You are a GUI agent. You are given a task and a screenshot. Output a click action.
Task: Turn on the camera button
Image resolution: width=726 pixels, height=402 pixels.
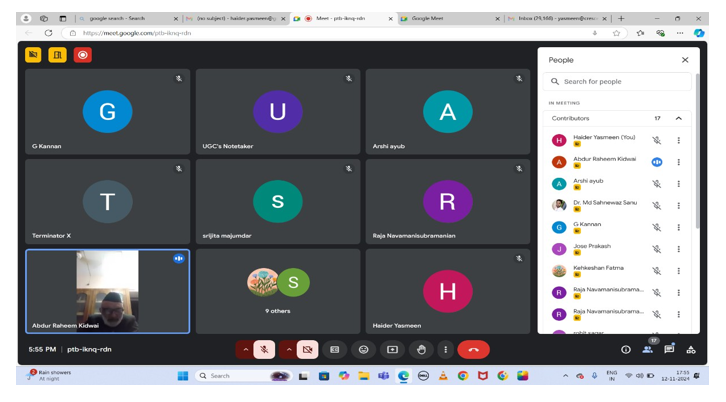tap(307, 349)
